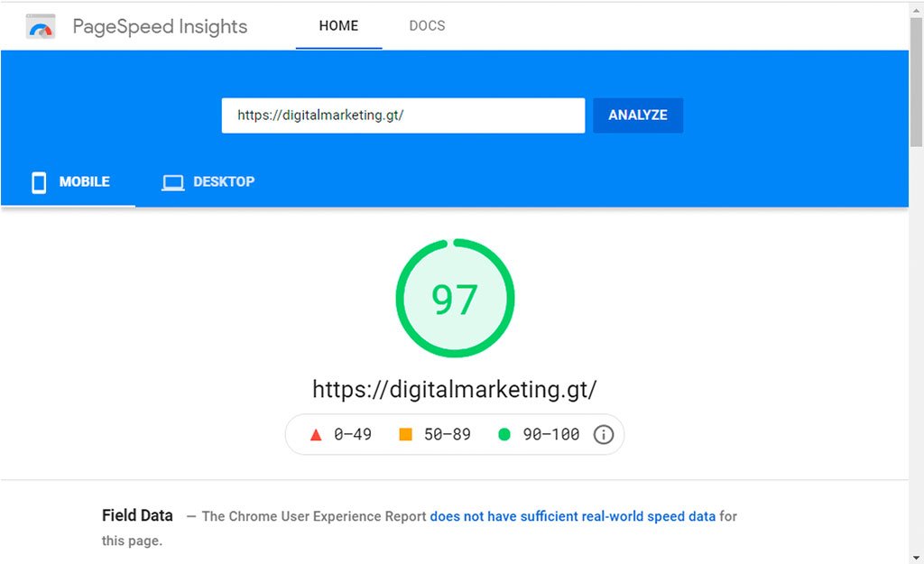Click the mobile phone icon
Viewport: 924px width, 564px height.
pos(39,182)
